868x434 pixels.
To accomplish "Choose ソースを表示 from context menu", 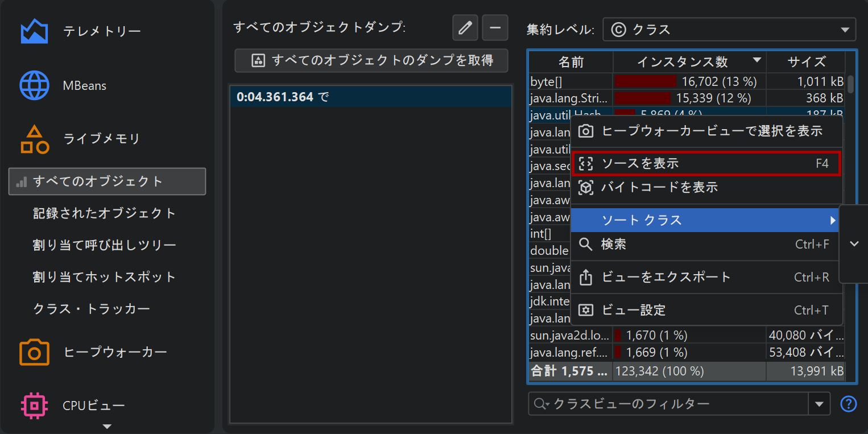I will (x=705, y=164).
